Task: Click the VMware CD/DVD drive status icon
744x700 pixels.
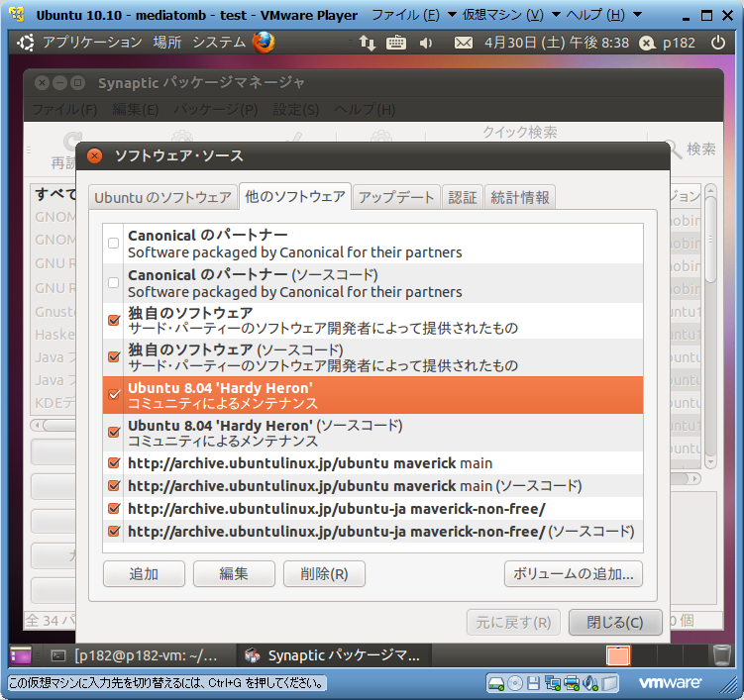Action: point(515,683)
